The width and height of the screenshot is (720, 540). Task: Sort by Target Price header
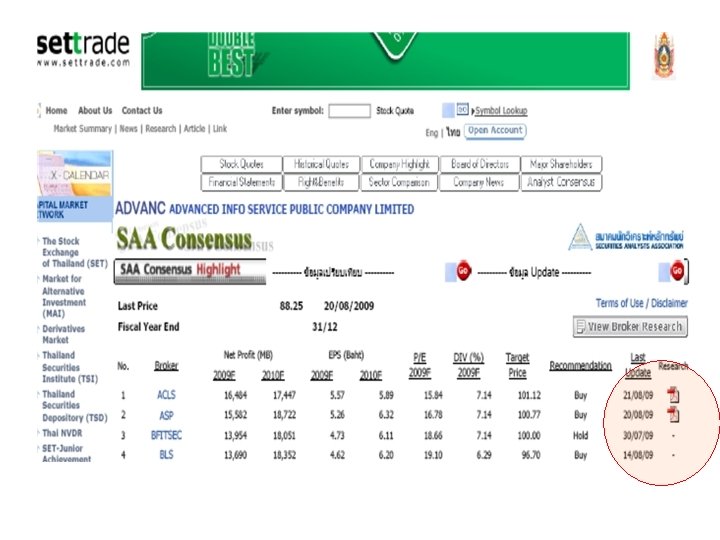(518, 366)
